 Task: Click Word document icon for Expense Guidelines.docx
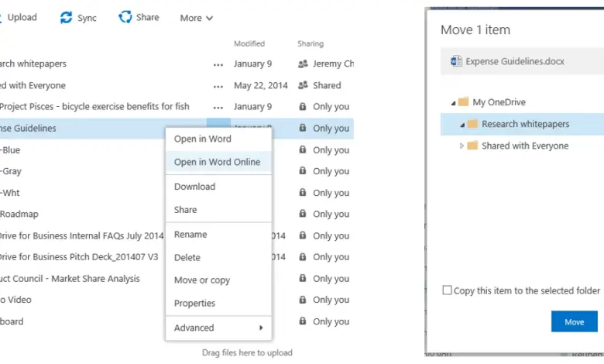click(455, 61)
